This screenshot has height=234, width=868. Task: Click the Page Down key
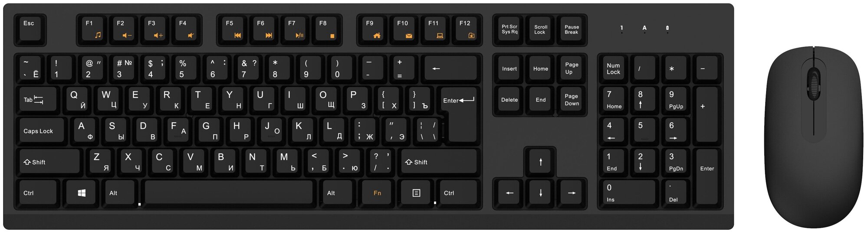[572, 100]
